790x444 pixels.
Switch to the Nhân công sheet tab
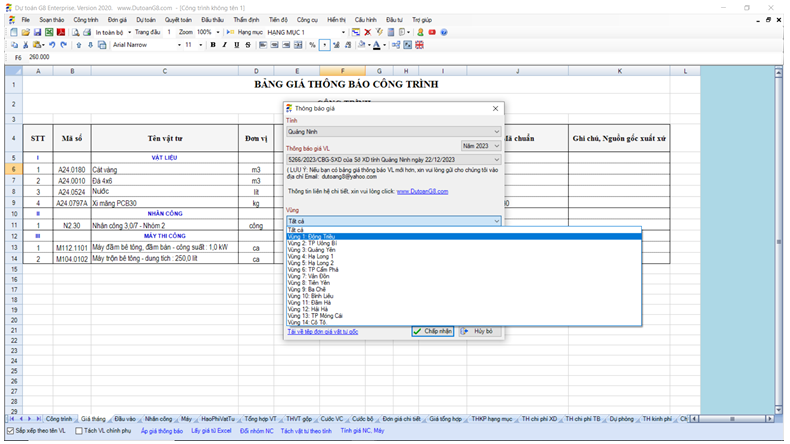158,419
